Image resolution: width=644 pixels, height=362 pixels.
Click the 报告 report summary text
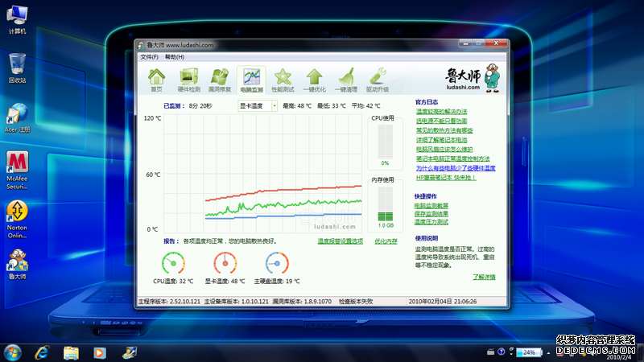click(220, 241)
